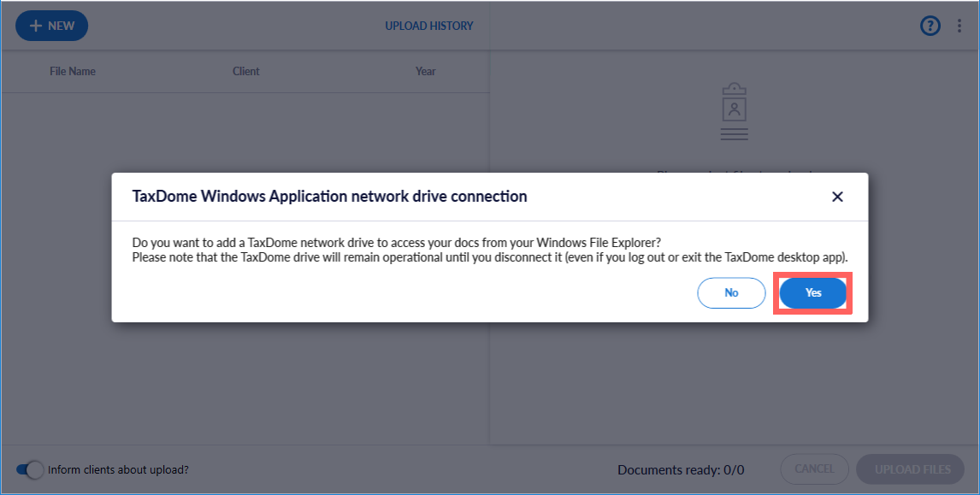Click Yes to add TaxDome network drive
Screen dimensions: 980x495
pyautogui.click(x=812, y=292)
